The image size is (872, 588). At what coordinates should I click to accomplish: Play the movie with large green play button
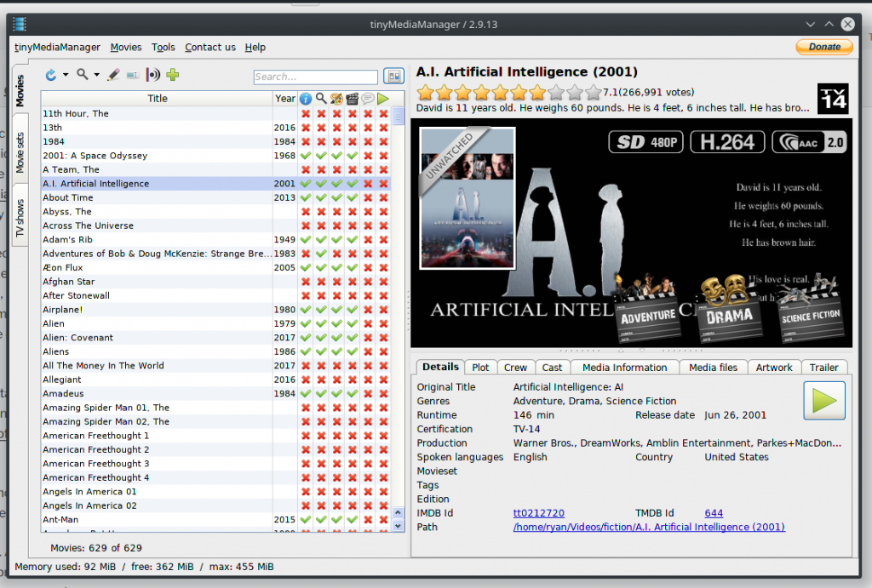click(x=824, y=401)
